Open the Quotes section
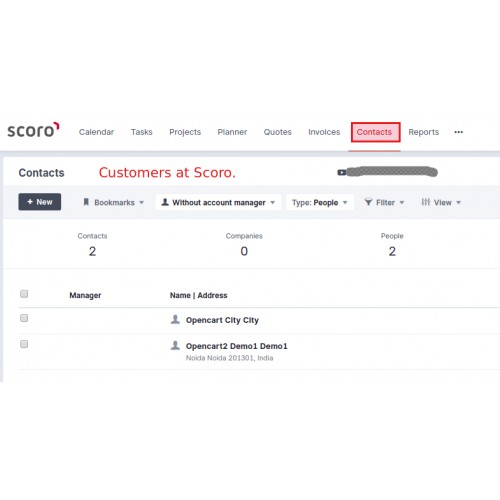Viewport: 500px width, 500px height. pyautogui.click(x=278, y=132)
